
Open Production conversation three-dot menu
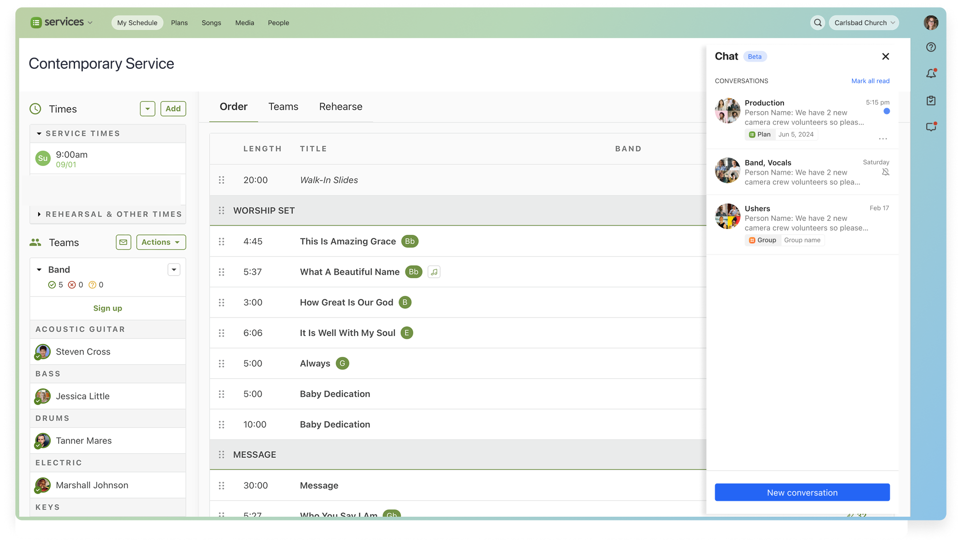coord(883,139)
